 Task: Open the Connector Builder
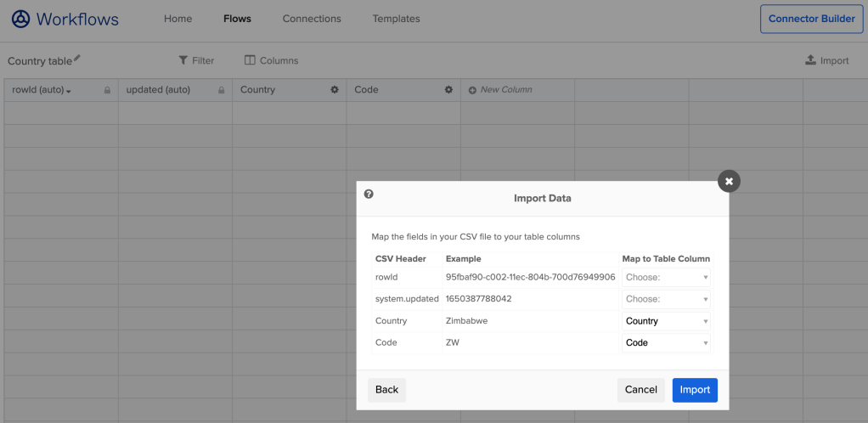811,19
